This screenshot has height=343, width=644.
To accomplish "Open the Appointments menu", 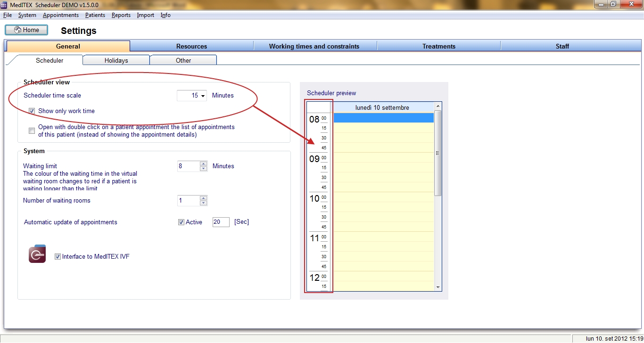I will point(60,15).
